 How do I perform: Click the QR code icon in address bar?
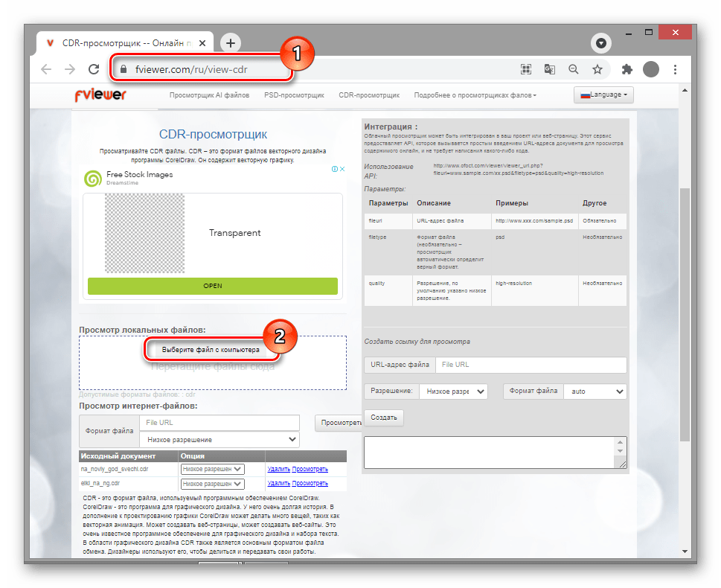525,69
